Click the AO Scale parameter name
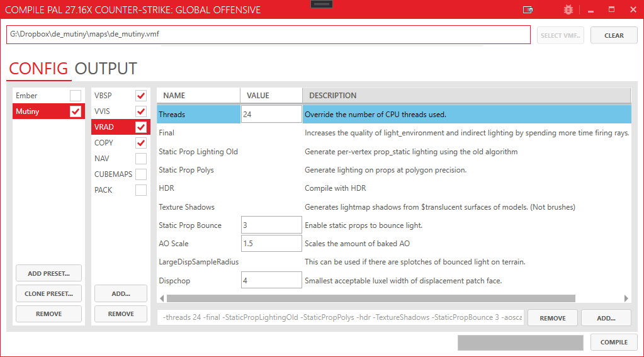 pyautogui.click(x=173, y=244)
